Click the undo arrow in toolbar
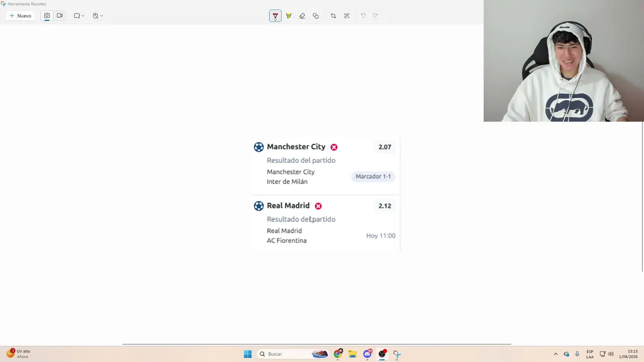This screenshot has width=644, height=362. 363,16
